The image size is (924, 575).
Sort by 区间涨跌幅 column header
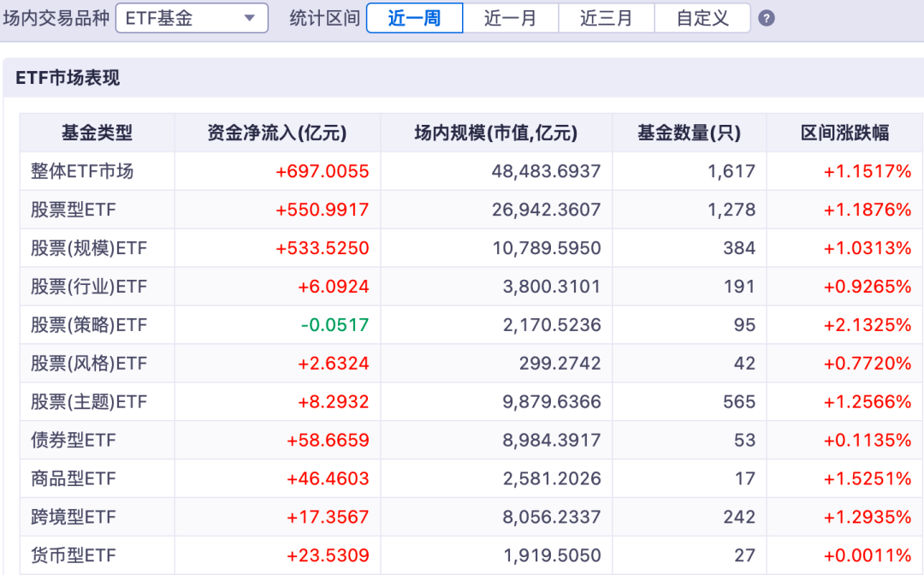pyautogui.click(x=844, y=133)
